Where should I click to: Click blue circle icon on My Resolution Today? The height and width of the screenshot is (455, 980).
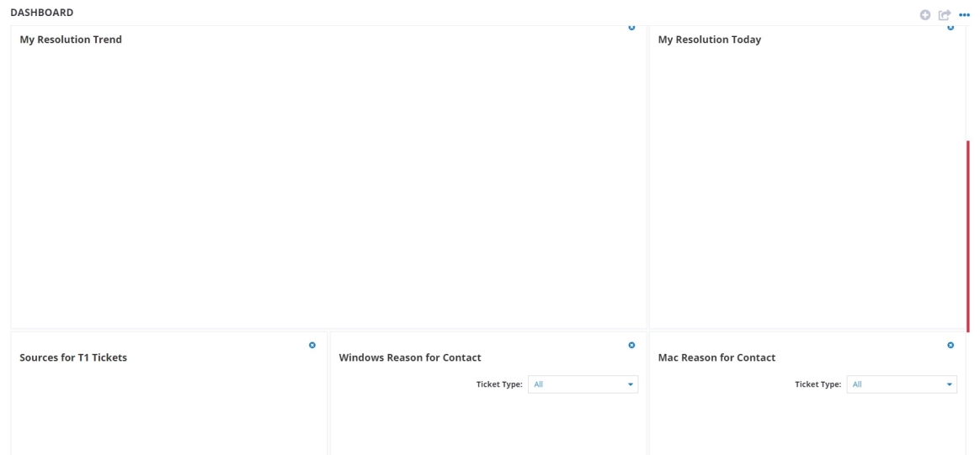[951, 28]
